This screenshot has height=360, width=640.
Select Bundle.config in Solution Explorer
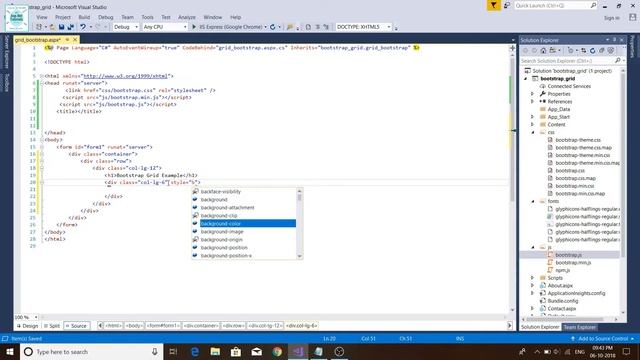coord(562,301)
